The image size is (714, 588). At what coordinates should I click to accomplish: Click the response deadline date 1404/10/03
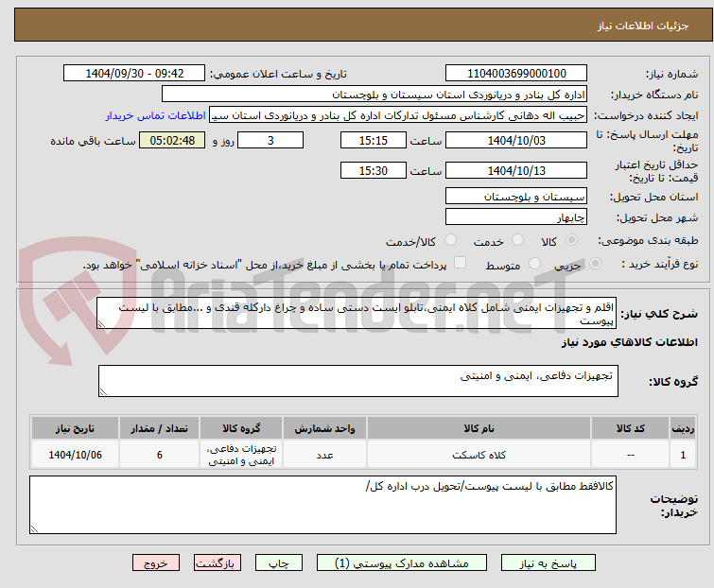point(516,140)
